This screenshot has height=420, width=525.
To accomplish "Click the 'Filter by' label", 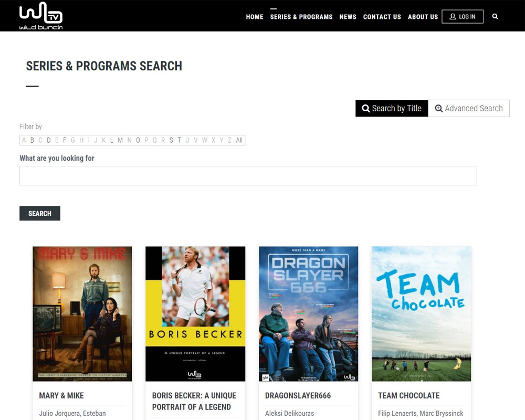I will [x=30, y=127].
